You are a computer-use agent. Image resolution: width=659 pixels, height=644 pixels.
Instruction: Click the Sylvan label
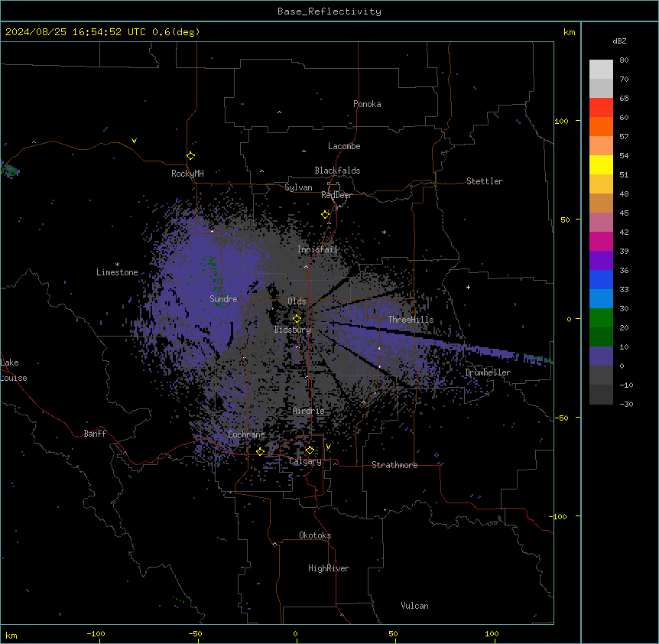(298, 187)
